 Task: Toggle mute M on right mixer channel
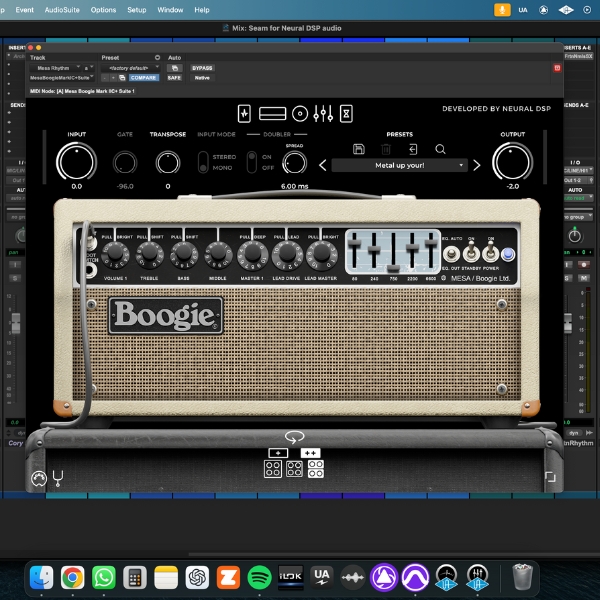(x=584, y=278)
